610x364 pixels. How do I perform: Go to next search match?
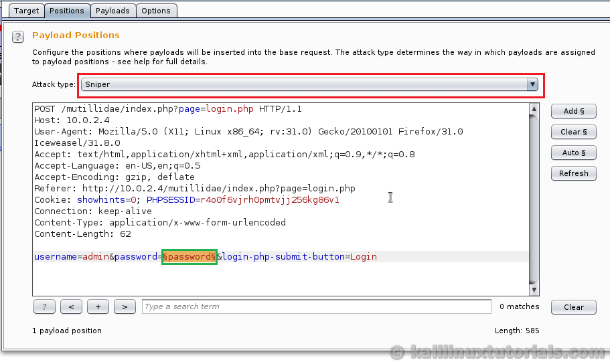(x=125, y=306)
